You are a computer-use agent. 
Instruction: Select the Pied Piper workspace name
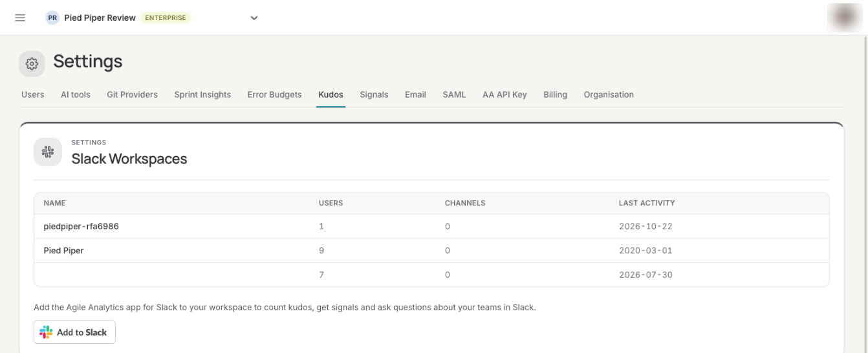(x=63, y=251)
